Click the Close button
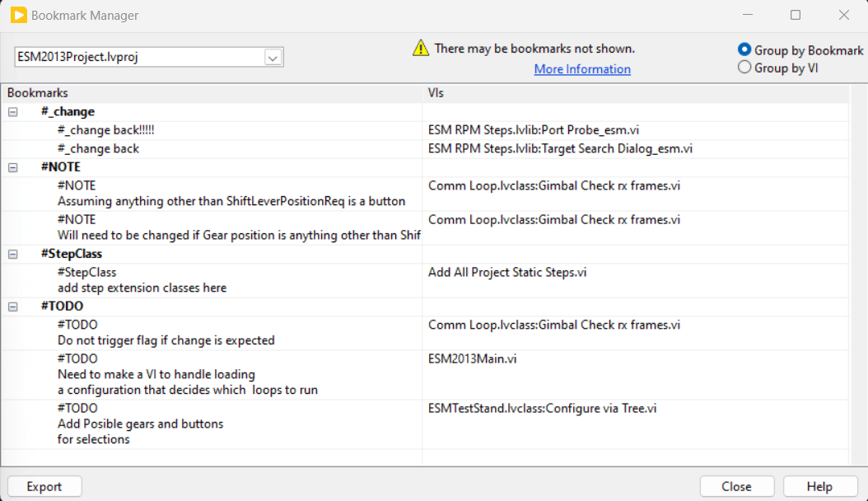The image size is (868, 501). click(x=737, y=487)
